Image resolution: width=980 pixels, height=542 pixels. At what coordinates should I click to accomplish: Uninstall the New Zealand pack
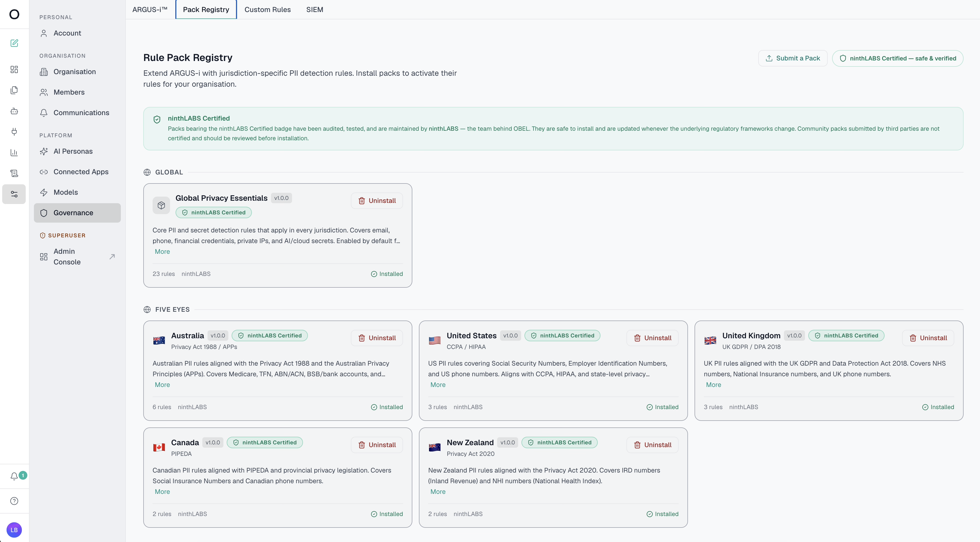click(x=652, y=445)
